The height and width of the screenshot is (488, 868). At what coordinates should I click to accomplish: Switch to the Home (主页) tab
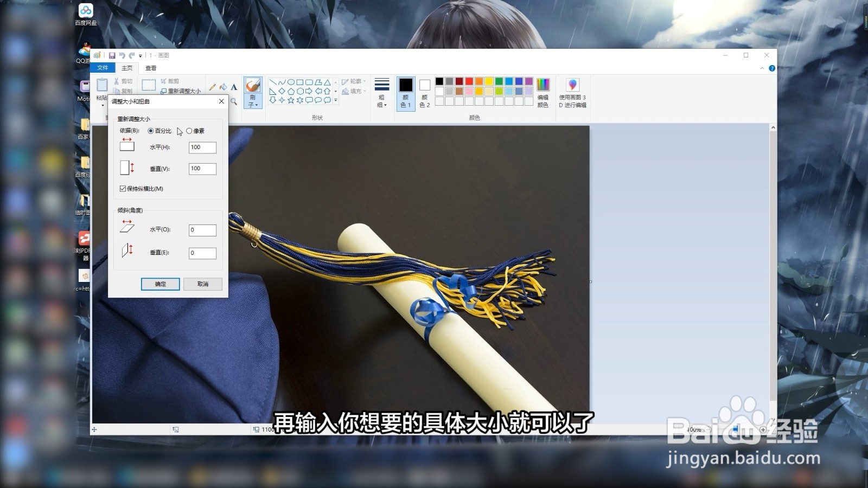pyautogui.click(x=127, y=68)
